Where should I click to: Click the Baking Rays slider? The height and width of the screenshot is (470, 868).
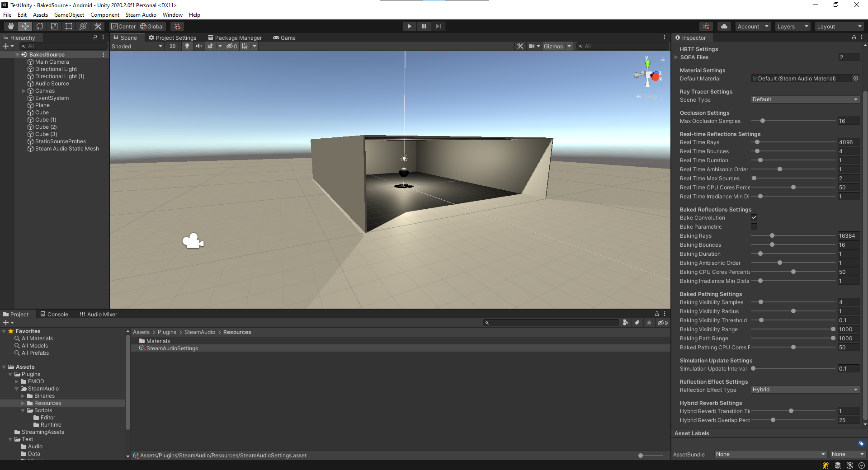(793, 236)
